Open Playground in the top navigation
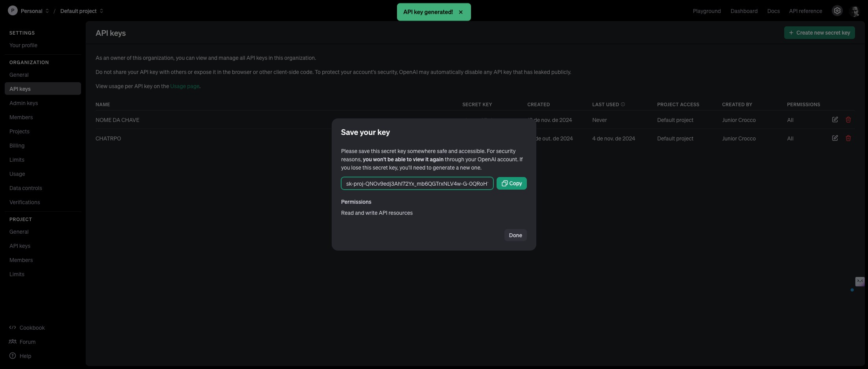 click(707, 11)
